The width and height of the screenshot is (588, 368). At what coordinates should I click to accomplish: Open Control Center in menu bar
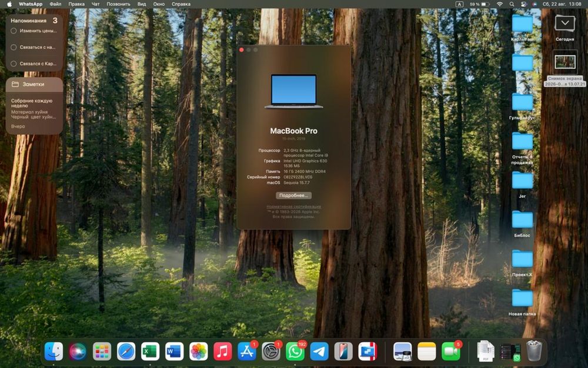(x=524, y=4)
